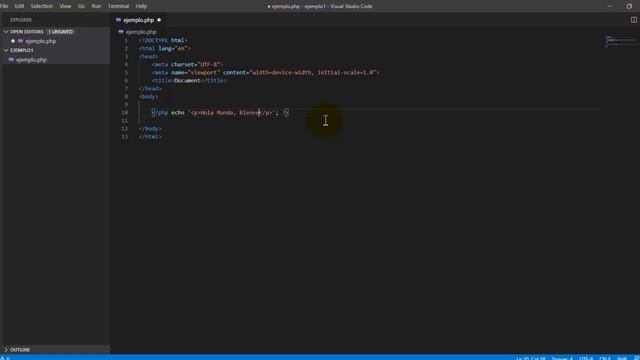Screen dimensions: 640x360
Task: Click the meta viewport line
Action: (266, 73)
